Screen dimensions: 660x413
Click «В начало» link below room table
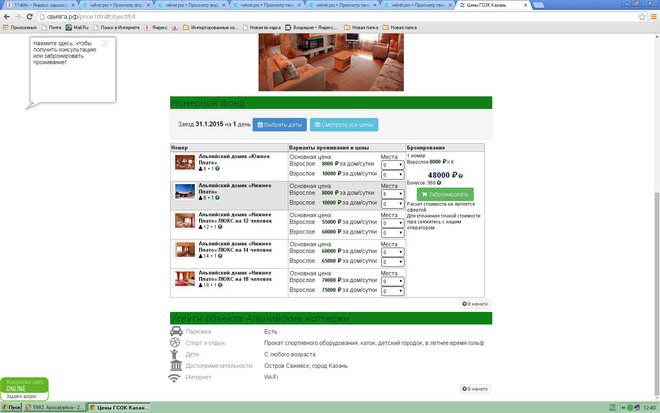[475, 303]
